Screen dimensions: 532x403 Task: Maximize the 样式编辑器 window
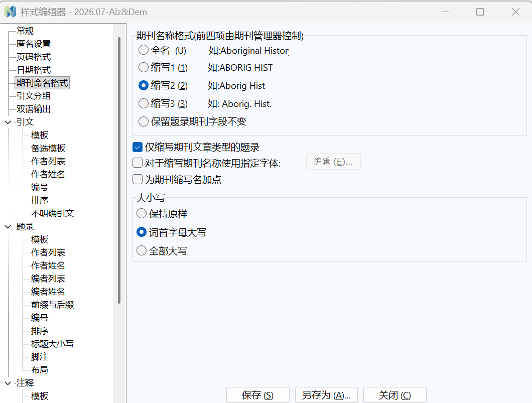point(480,12)
